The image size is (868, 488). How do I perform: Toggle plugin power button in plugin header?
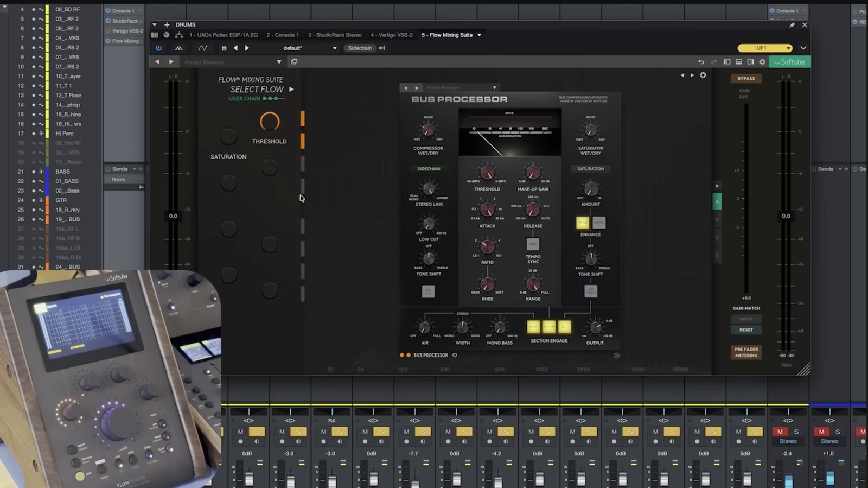[x=158, y=48]
